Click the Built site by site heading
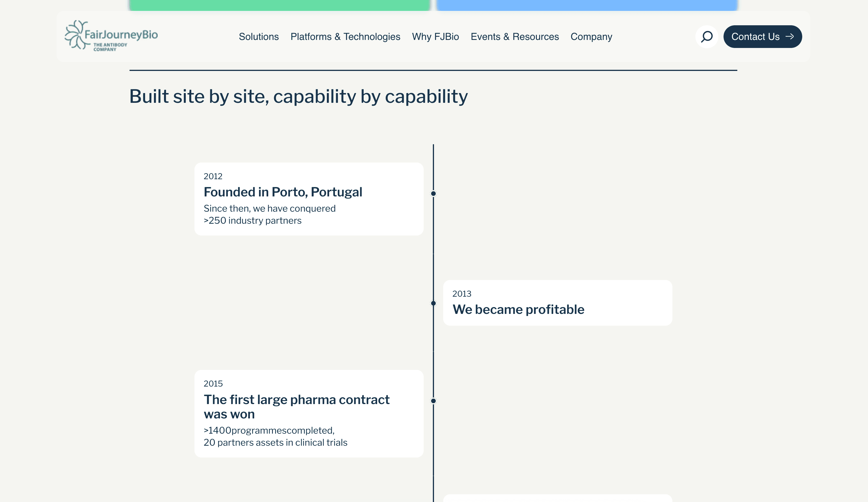The width and height of the screenshot is (868, 502). (x=298, y=96)
